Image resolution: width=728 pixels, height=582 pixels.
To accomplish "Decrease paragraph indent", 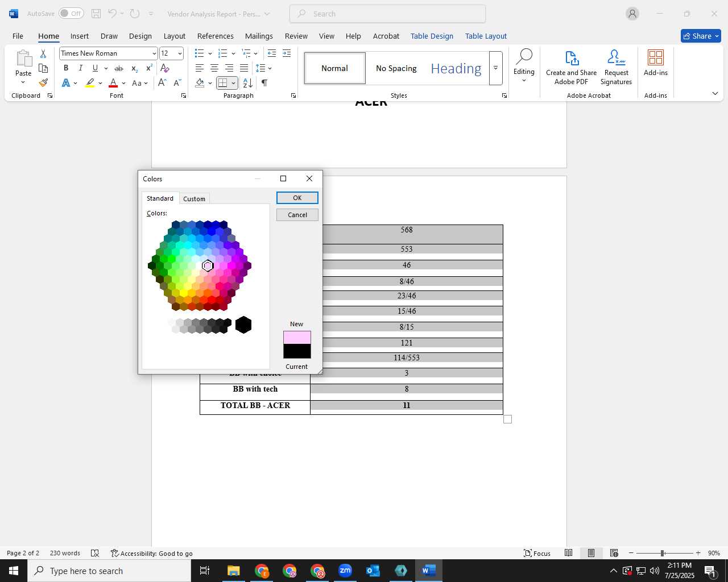I will (272, 53).
